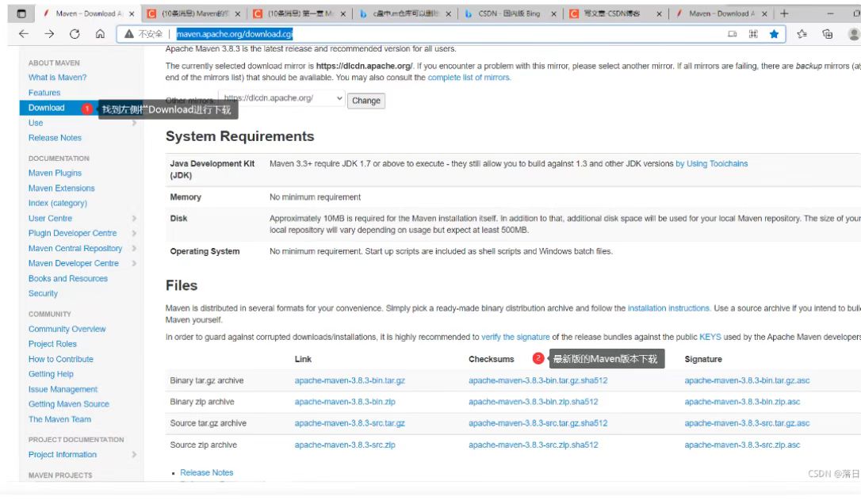This screenshot has width=861, height=504.
Task: Expand the User Centre sidebar entry
Action: click(50, 218)
